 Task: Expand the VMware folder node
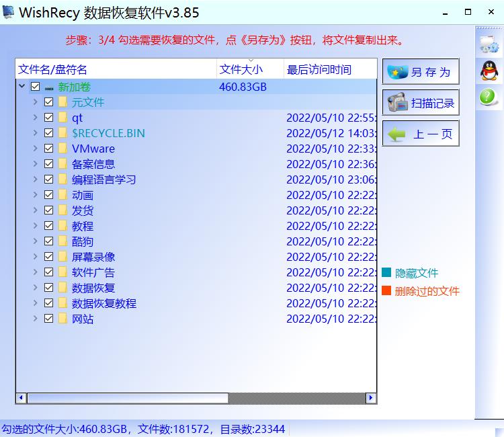(36, 148)
